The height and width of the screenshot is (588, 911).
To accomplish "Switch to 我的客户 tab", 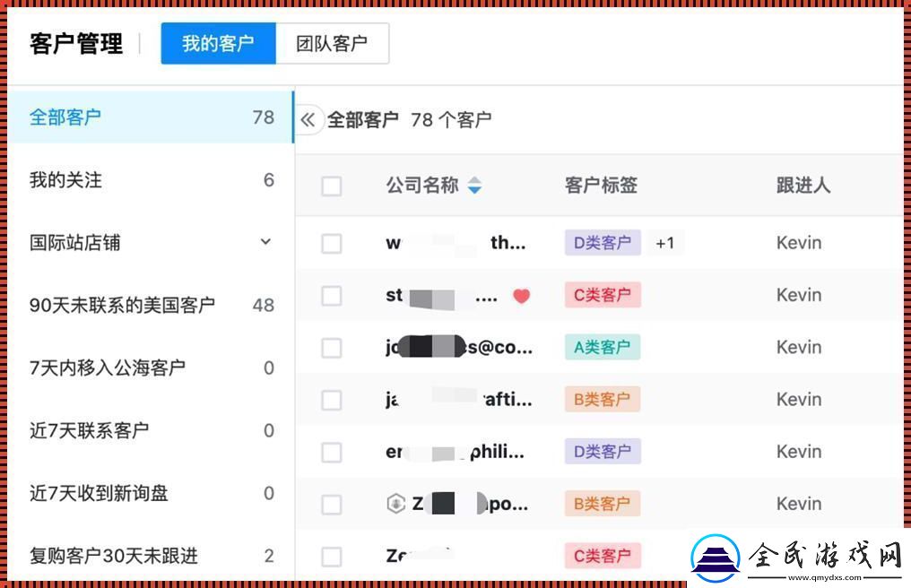I will tap(219, 44).
